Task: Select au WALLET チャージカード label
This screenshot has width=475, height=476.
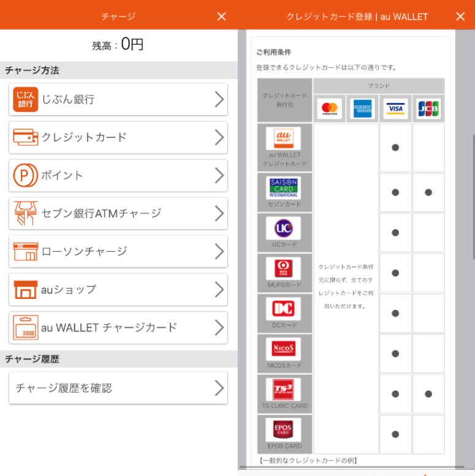Action: (x=109, y=328)
